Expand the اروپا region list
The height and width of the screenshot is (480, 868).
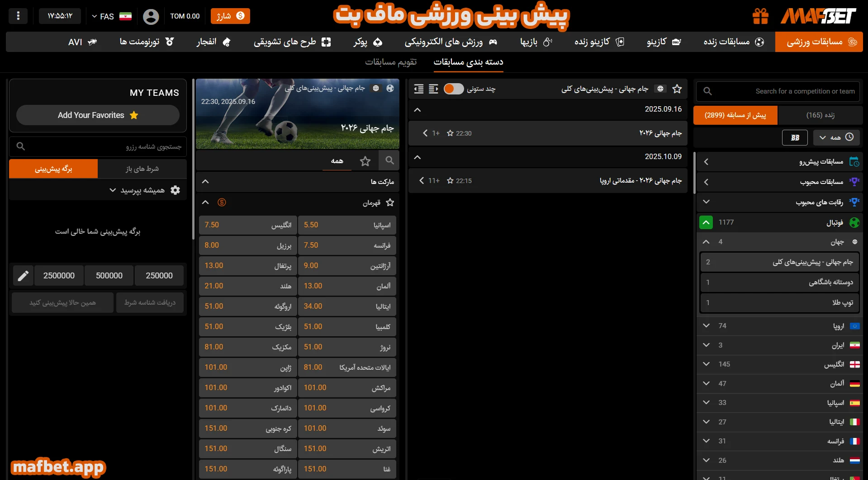pyautogui.click(x=706, y=326)
